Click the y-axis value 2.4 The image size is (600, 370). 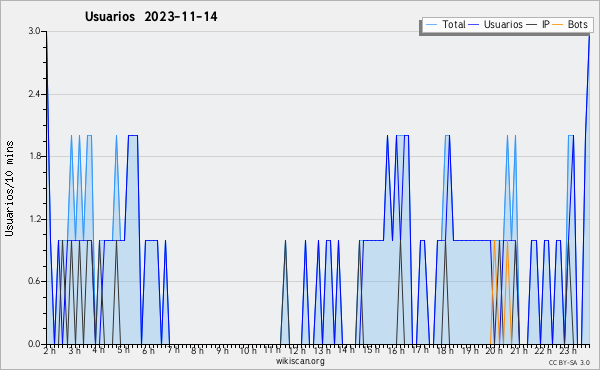[x=34, y=94]
